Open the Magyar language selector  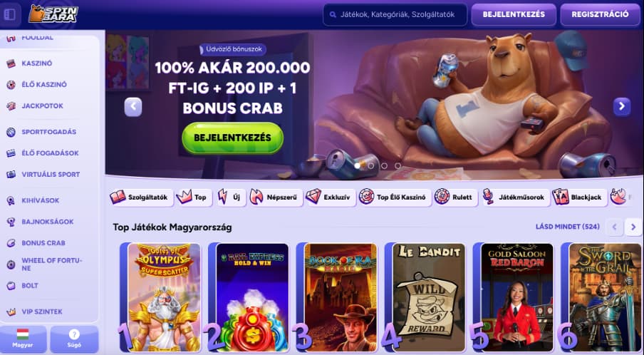click(x=23, y=339)
